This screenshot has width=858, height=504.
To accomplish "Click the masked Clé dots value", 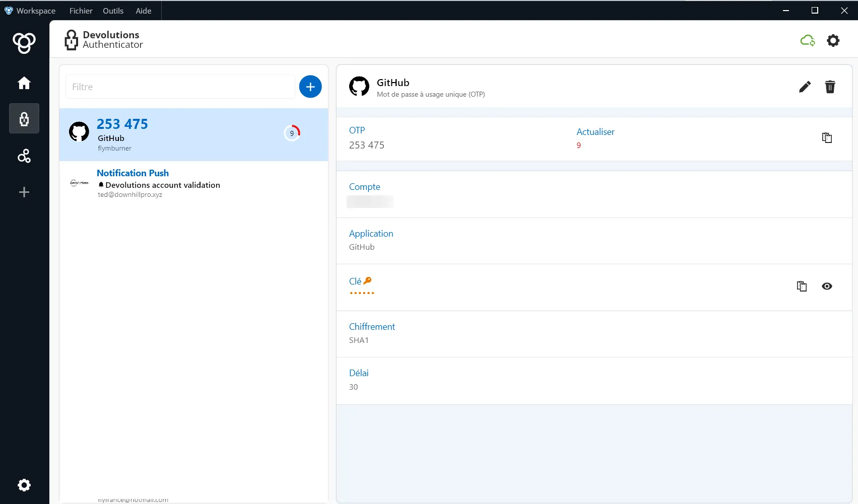I will pyautogui.click(x=362, y=293).
